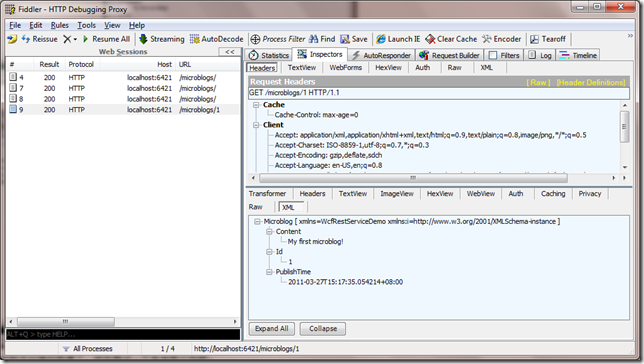
Task: Click the Collapse button
Action: 323,329
